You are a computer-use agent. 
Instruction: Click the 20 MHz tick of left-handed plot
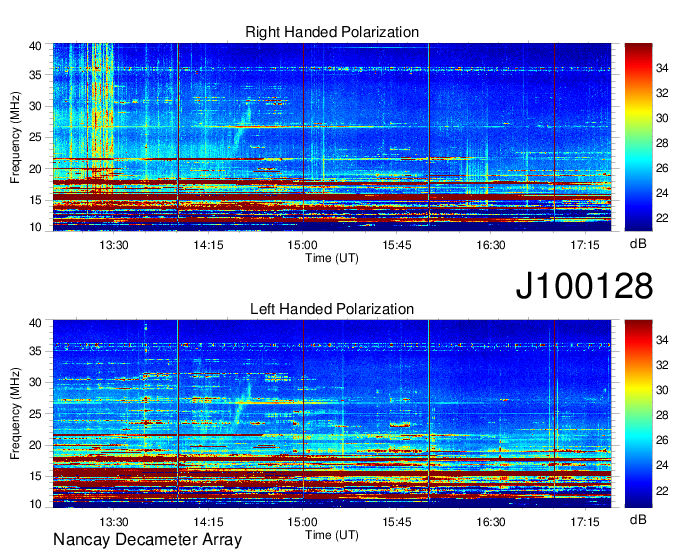click(35, 445)
